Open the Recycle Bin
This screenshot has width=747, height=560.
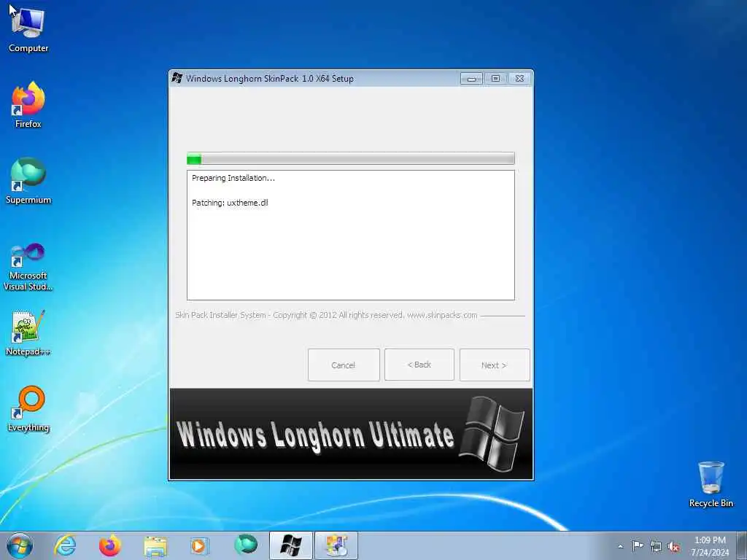(x=711, y=484)
